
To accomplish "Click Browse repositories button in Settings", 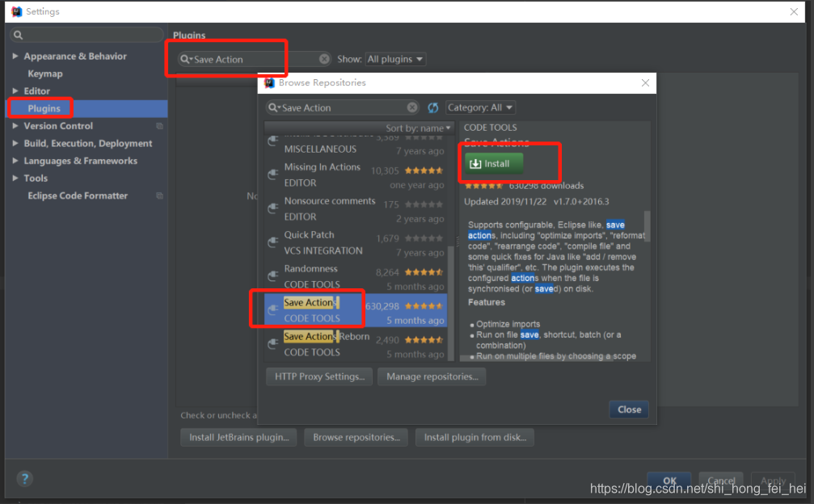I will pyautogui.click(x=356, y=437).
